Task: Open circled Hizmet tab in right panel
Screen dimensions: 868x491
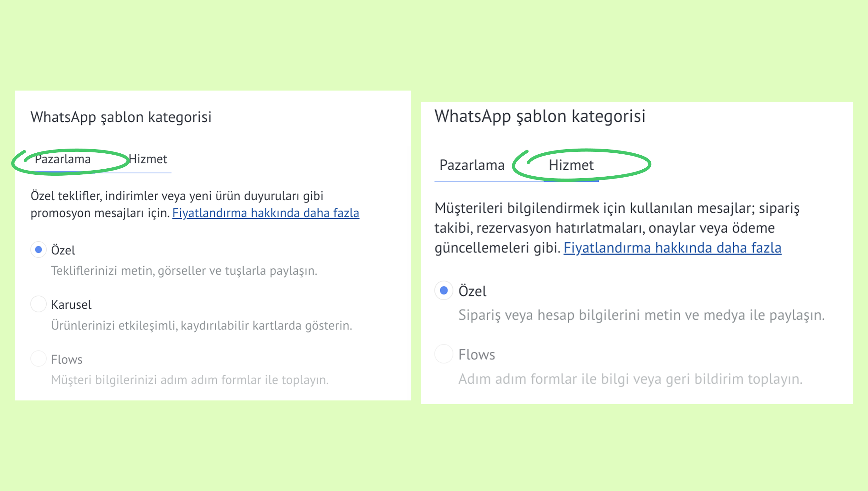Action: click(x=571, y=165)
